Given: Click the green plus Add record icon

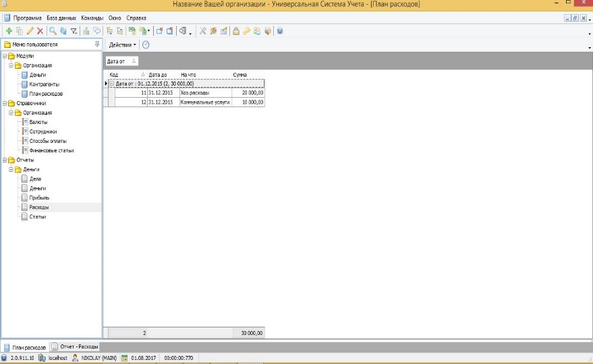Looking at the screenshot, I should coord(9,31).
